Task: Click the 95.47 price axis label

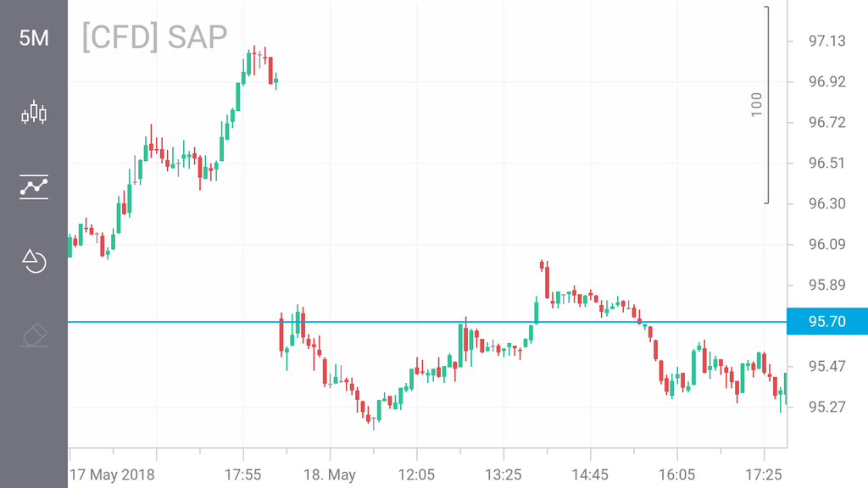Action: click(827, 366)
